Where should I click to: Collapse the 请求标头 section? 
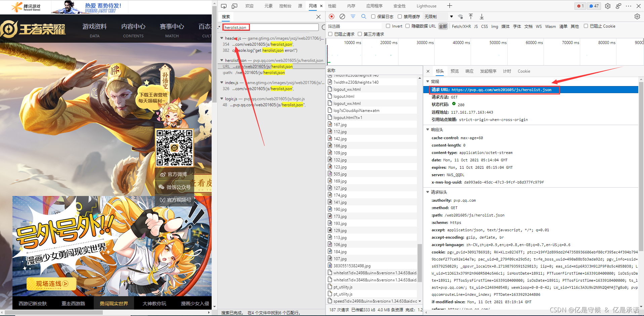pyautogui.click(x=428, y=192)
